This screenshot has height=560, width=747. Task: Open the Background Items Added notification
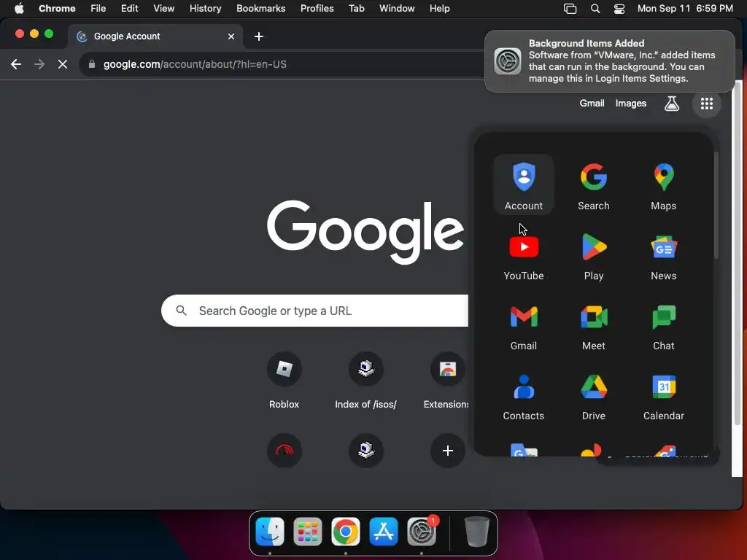pos(610,61)
